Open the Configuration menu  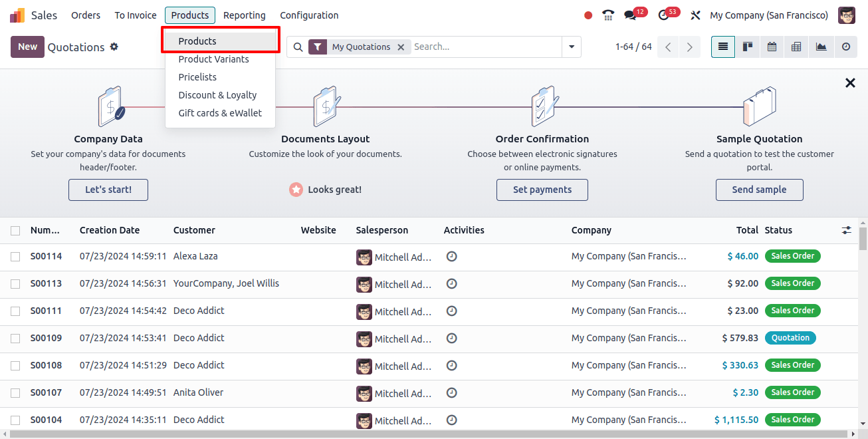click(309, 15)
